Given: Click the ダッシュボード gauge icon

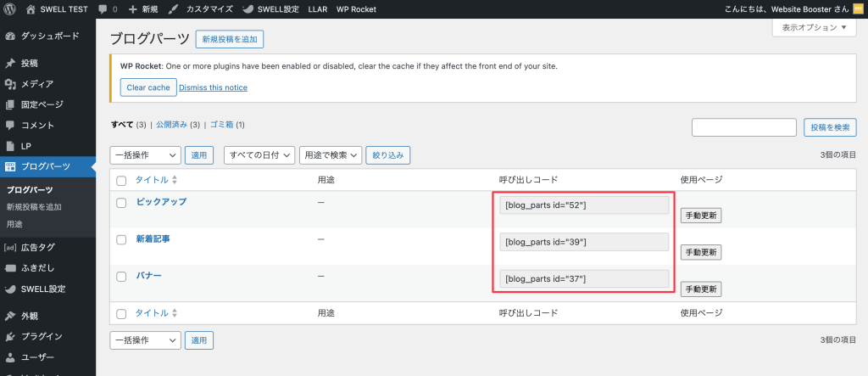Looking at the screenshot, I should (x=10, y=36).
